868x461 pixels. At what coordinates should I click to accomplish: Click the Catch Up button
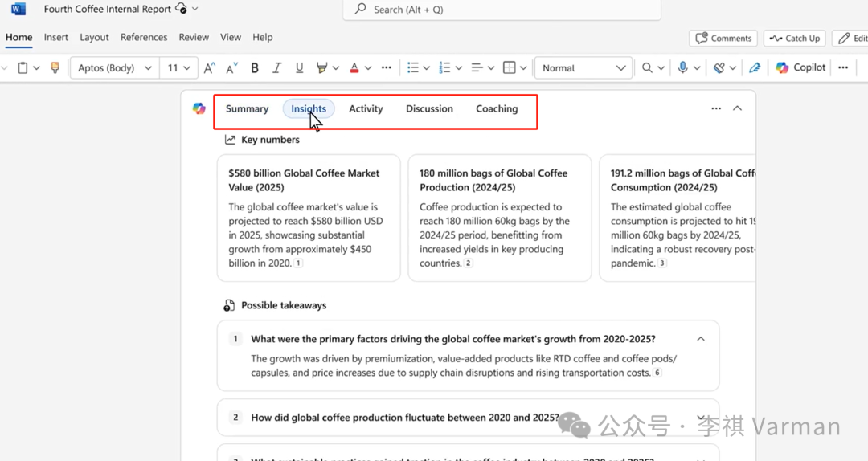click(x=794, y=39)
